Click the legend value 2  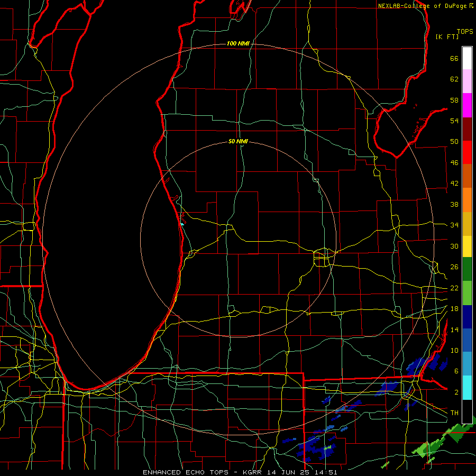click(456, 392)
